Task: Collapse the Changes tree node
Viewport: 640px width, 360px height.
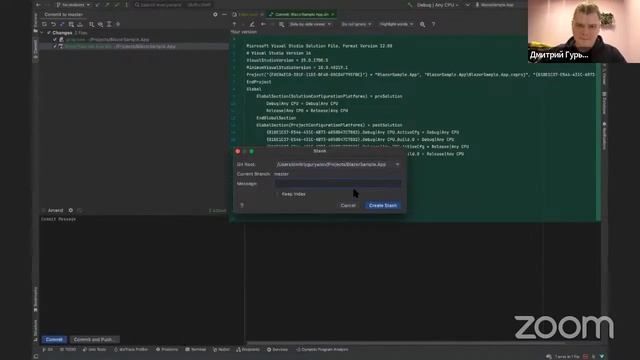Action: click(x=42, y=33)
